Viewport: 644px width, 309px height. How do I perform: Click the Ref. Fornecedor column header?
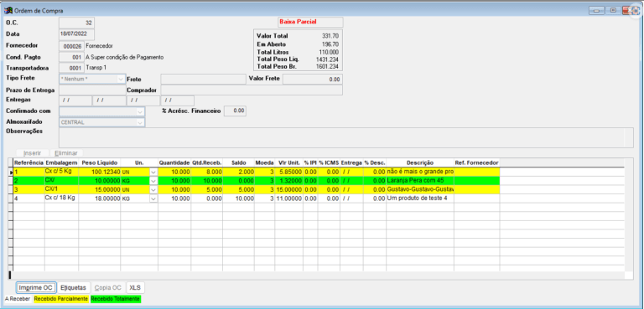[477, 163]
